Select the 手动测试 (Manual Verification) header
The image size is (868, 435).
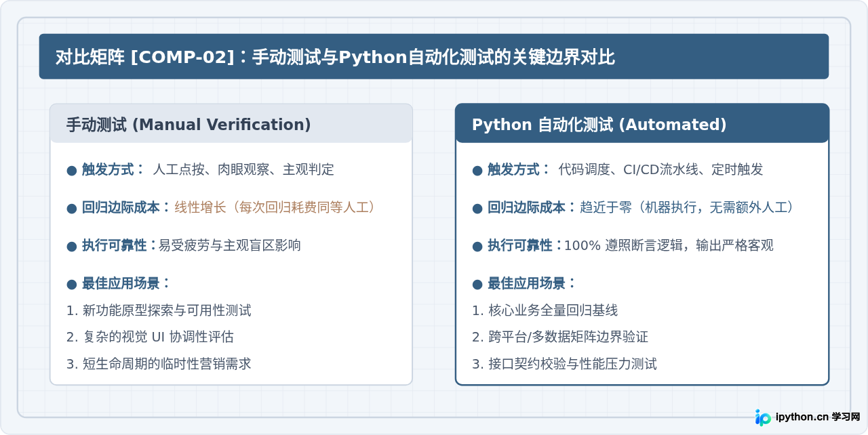tap(231, 123)
